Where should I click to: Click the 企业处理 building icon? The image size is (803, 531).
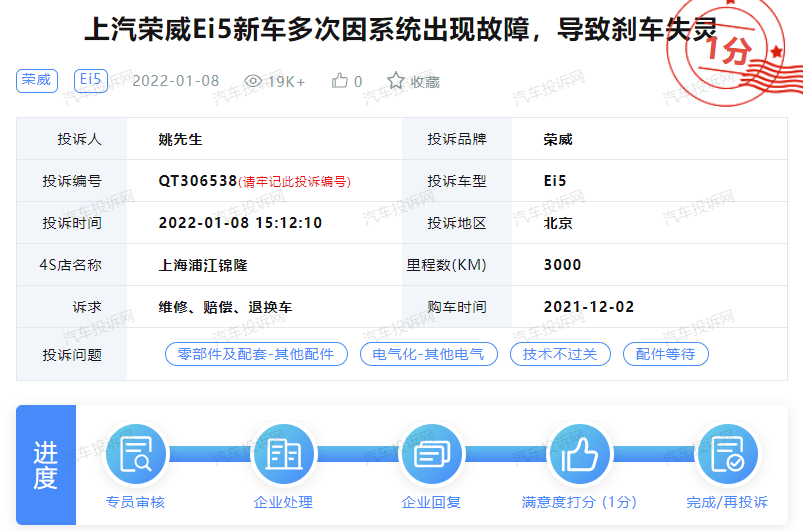[284, 454]
